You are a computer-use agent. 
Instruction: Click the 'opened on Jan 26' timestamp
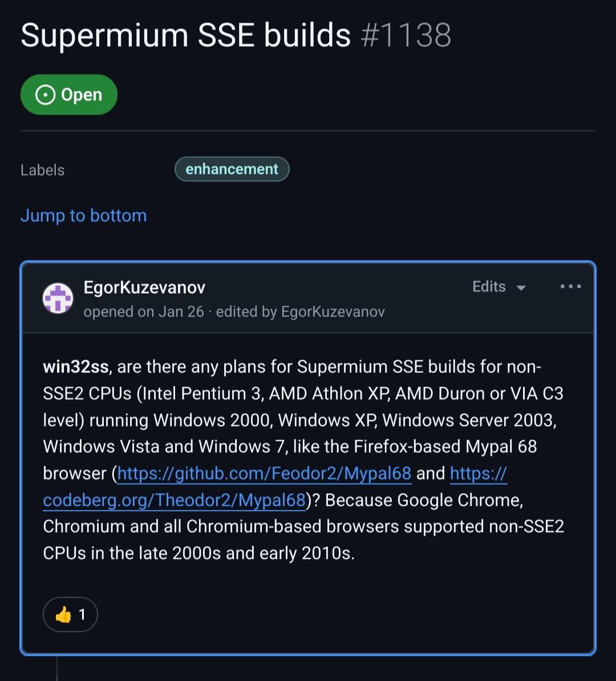point(144,312)
